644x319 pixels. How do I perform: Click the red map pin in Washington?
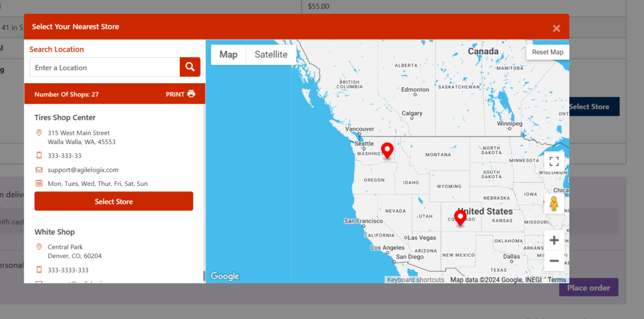click(x=387, y=151)
